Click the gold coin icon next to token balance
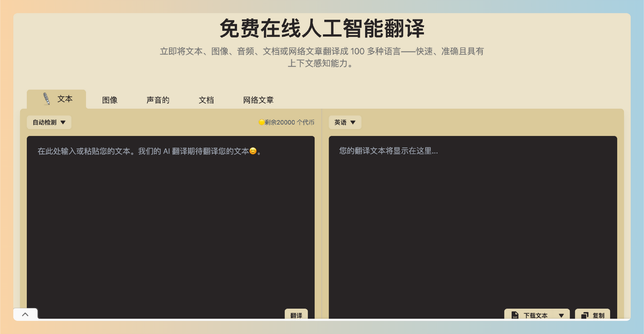 click(x=261, y=122)
